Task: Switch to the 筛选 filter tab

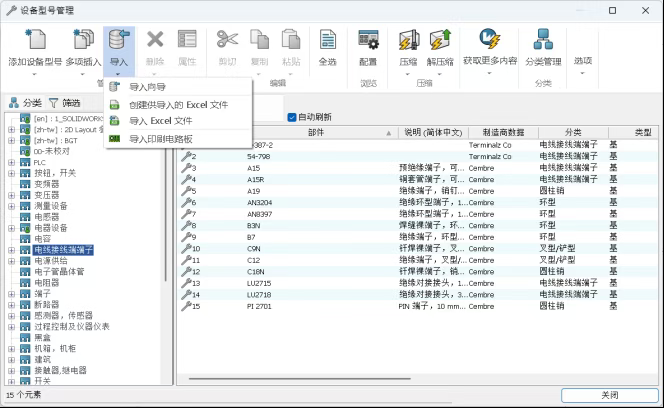Action: pyautogui.click(x=64, y=102)
